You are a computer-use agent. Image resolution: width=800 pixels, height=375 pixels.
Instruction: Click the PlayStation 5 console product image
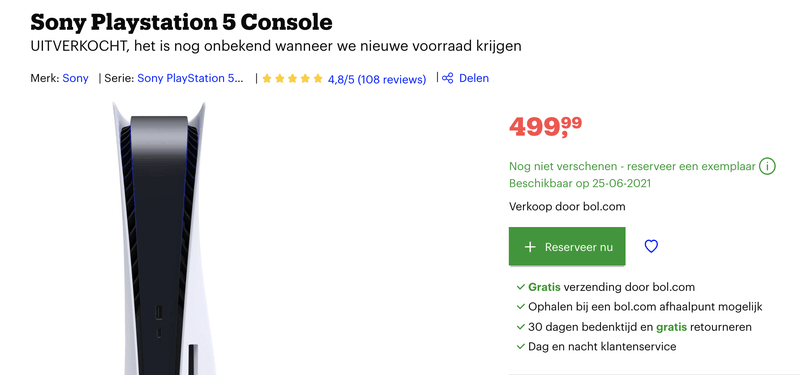159,238
